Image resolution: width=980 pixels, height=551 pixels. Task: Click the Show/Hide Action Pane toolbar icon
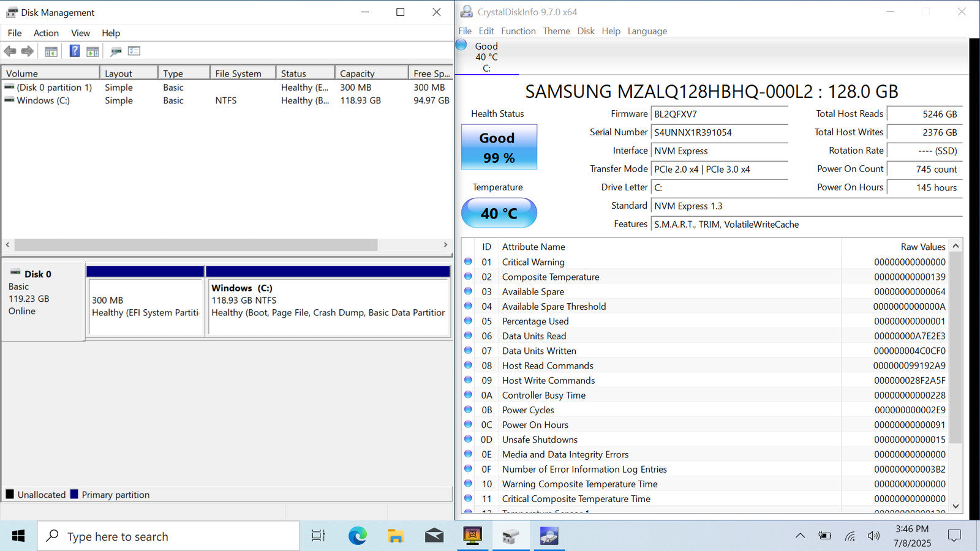pos(92,51)
